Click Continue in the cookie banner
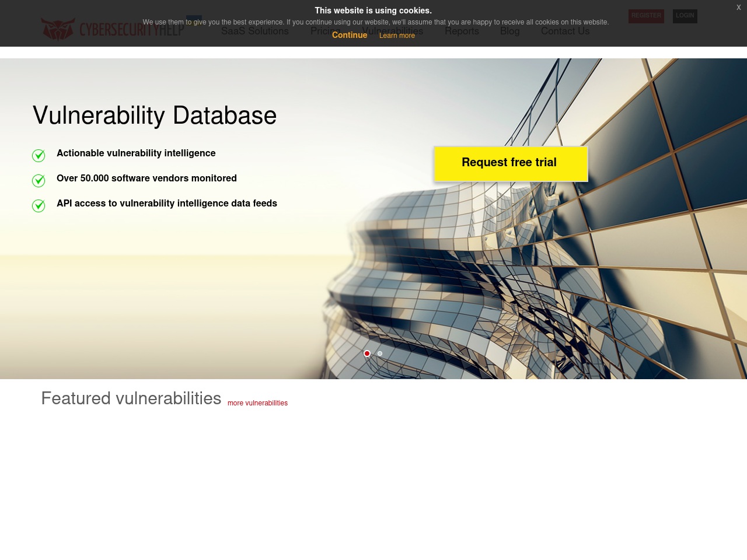Viewport: 747px width, 560px height. click(x=350, y=35)
